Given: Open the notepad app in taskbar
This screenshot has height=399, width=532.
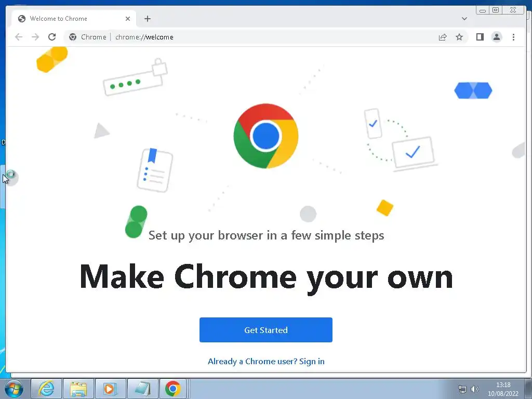Looking at the screenshot, I should tap(142, 389).
